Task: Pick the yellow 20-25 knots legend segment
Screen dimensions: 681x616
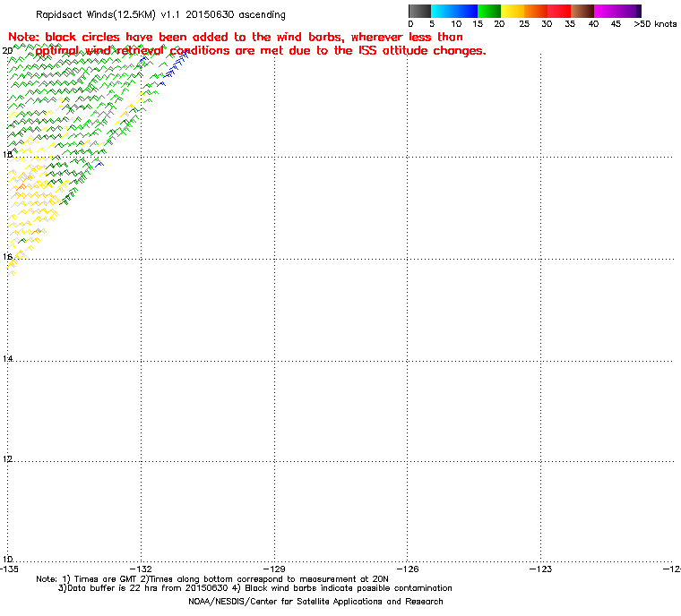Action: [x=513, y=11]
